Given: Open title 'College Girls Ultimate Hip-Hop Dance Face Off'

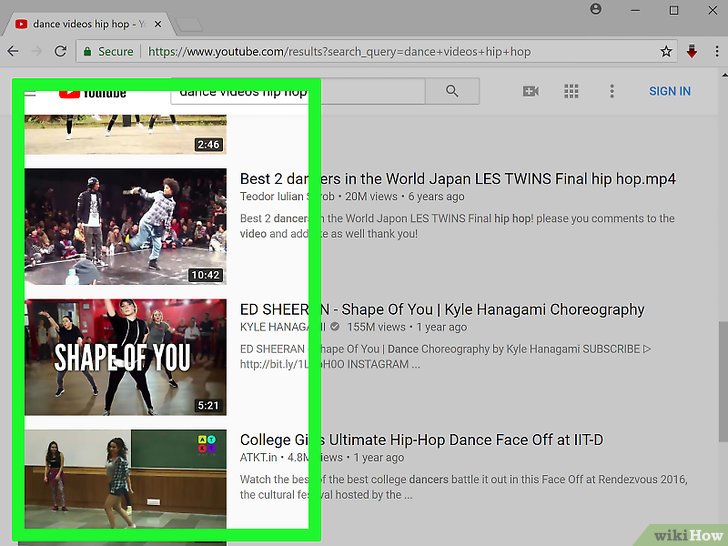Looking at the screenshot, I should (x=422, y=440).
